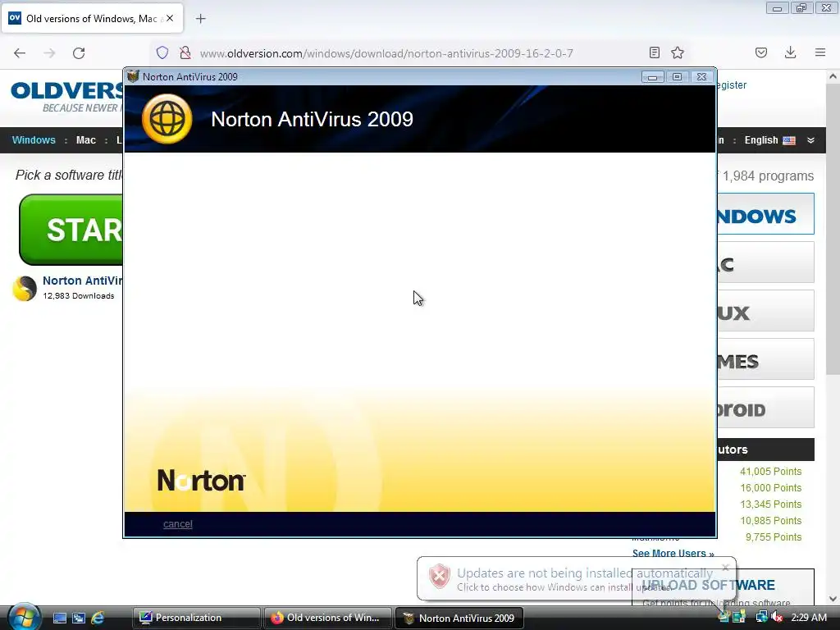The image size is (840, 630).
Task: Switch to Firefox taskbar button
Action: pos(327,618)
